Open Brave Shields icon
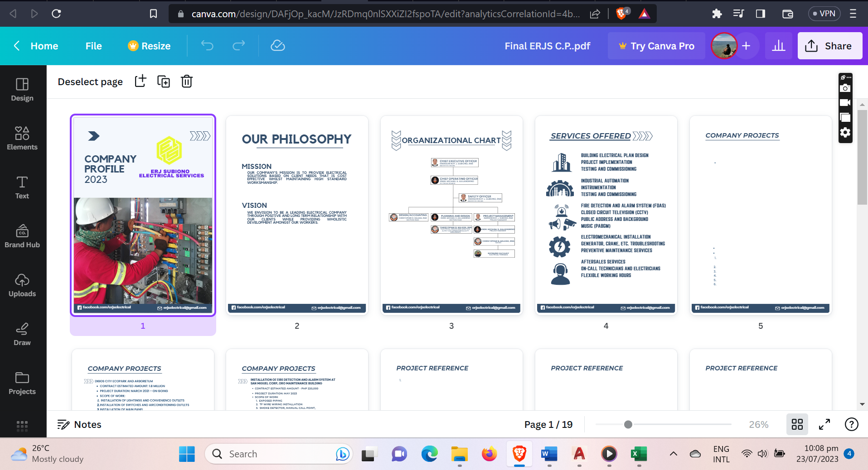 tap(622, 14)
